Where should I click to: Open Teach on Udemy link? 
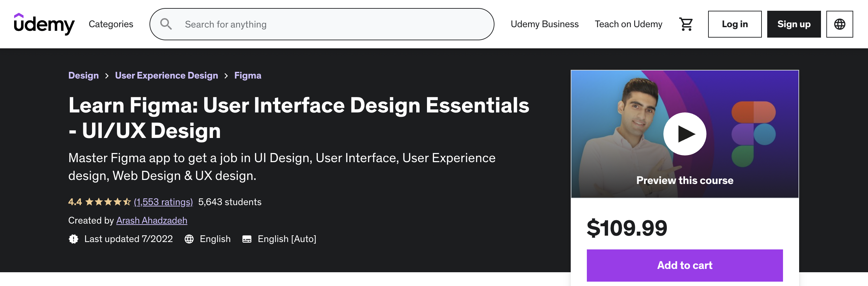pyautogui.click(x=628, y=24)
